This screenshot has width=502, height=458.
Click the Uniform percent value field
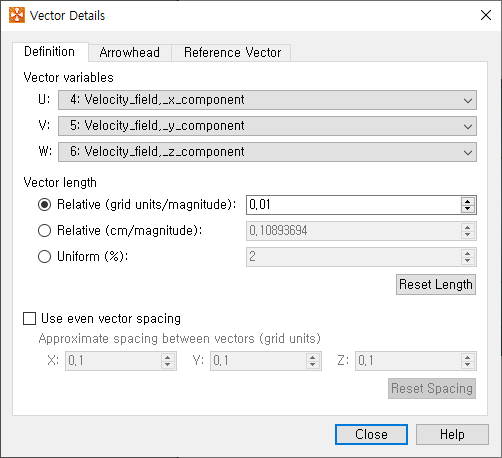click(353, 257)
